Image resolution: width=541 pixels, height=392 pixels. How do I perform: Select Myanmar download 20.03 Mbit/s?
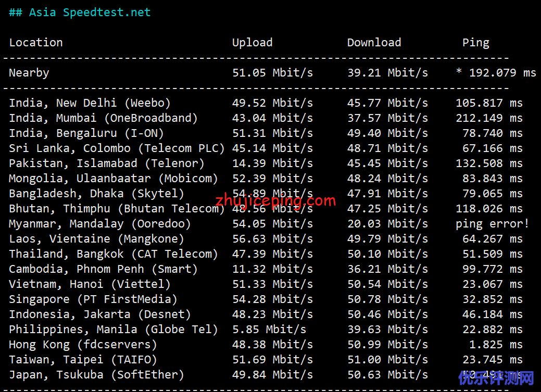pos(387,224)
